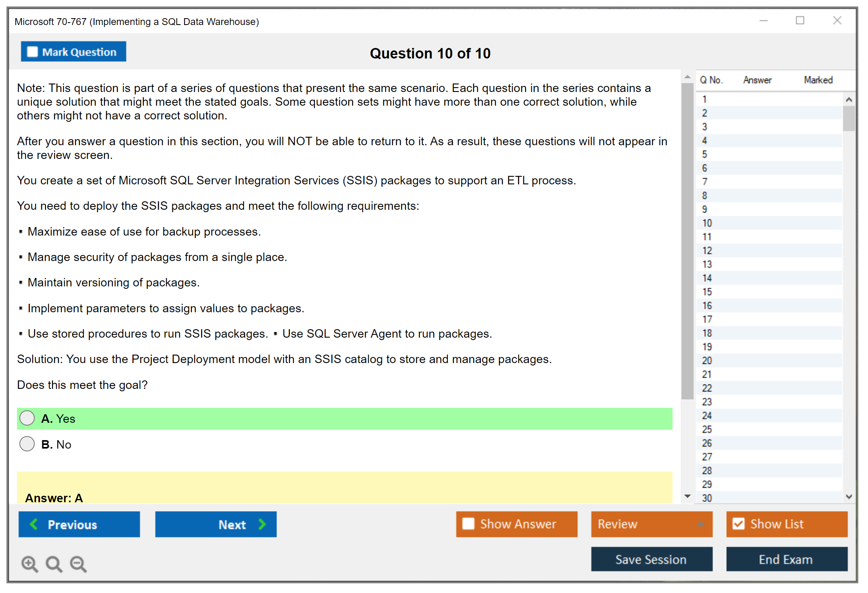The height and width of the screenshot is (593, 868).
Task: Select question 10 in the list
Action: pyautogui.click(x=707, y=223)
